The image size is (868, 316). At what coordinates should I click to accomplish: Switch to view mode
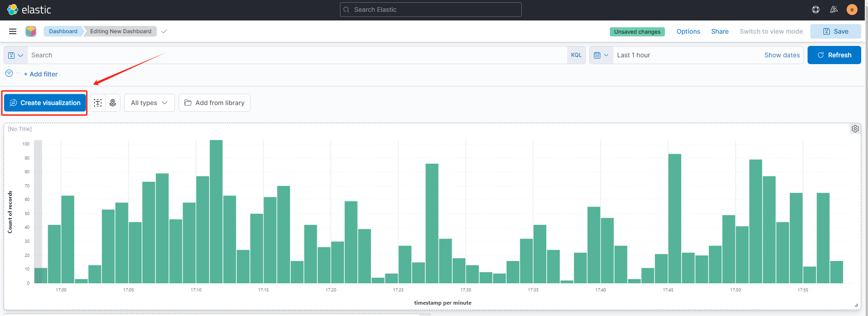771,31
